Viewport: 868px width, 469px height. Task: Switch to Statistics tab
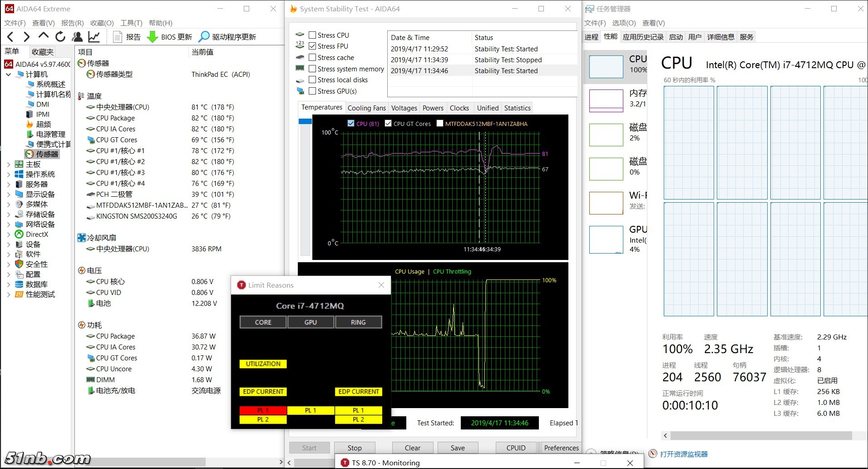pos(517,108)
